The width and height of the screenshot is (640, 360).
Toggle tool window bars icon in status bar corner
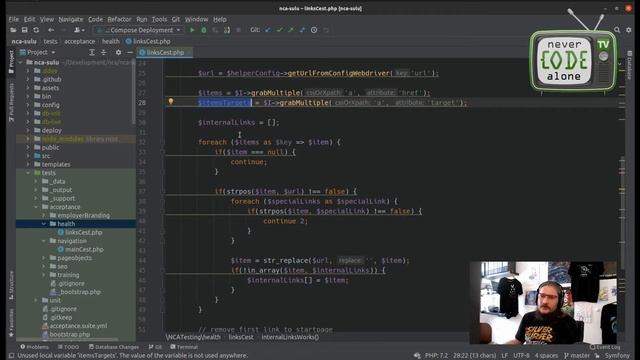pyautogui.click(x=11, y=356)
